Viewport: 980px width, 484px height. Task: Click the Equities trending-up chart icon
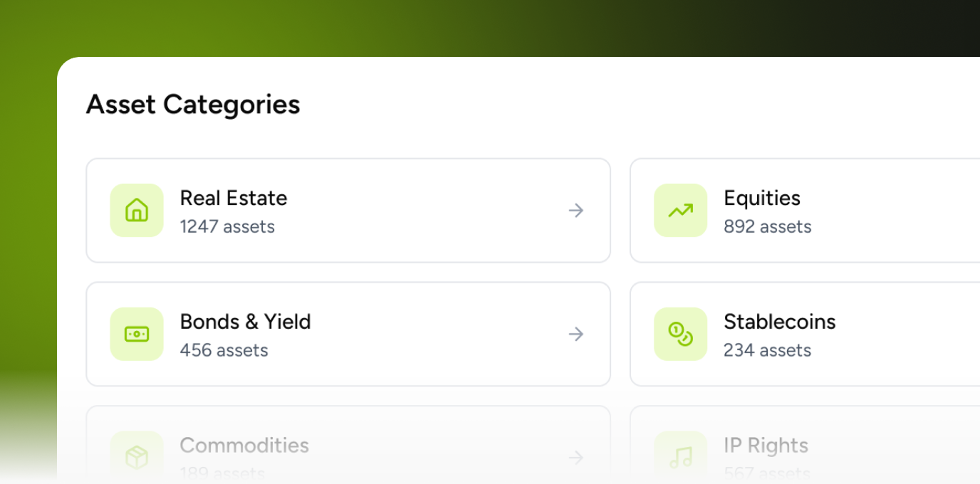680,211
